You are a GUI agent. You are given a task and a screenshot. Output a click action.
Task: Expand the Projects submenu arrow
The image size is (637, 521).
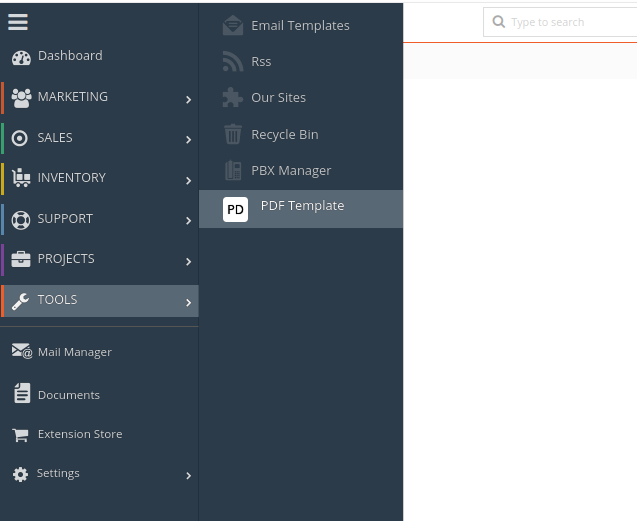pos(188,261)
